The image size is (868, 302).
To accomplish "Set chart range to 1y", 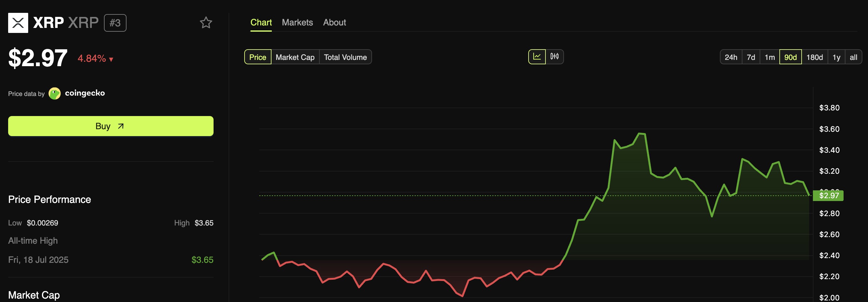I will click(x=836, y=57).
